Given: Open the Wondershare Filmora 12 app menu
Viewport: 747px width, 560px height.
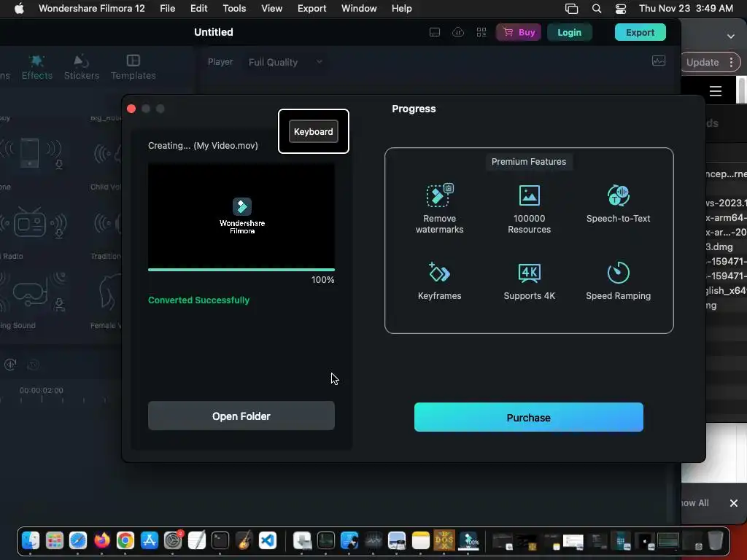Looking at the screenshot, I should tap(91, 8).
